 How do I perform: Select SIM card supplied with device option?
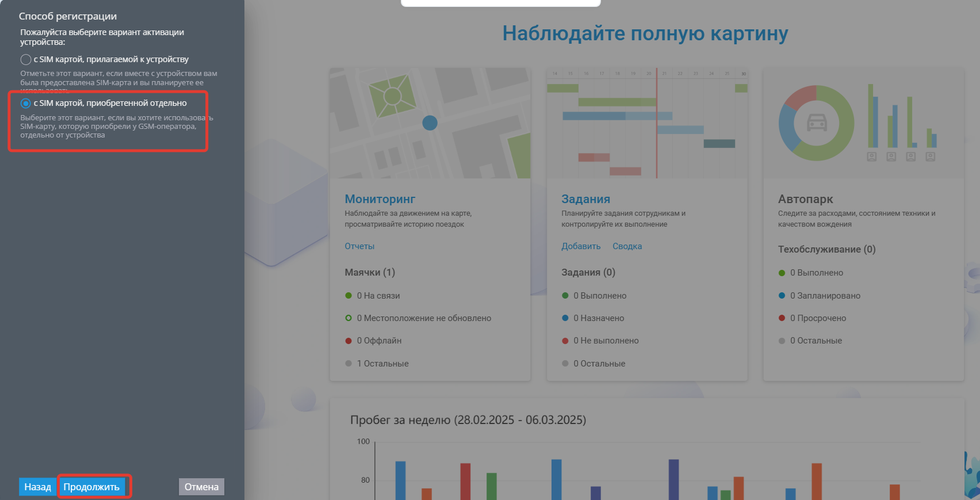[x=26, y=60]
